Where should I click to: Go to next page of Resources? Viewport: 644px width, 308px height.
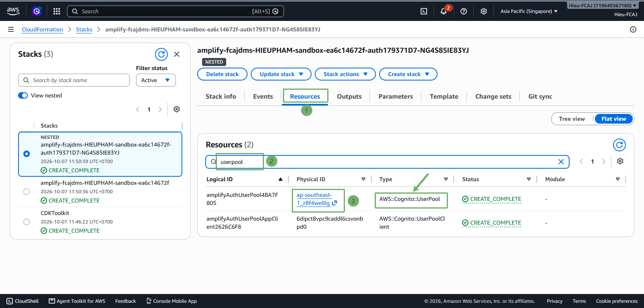tap(604, 161)
